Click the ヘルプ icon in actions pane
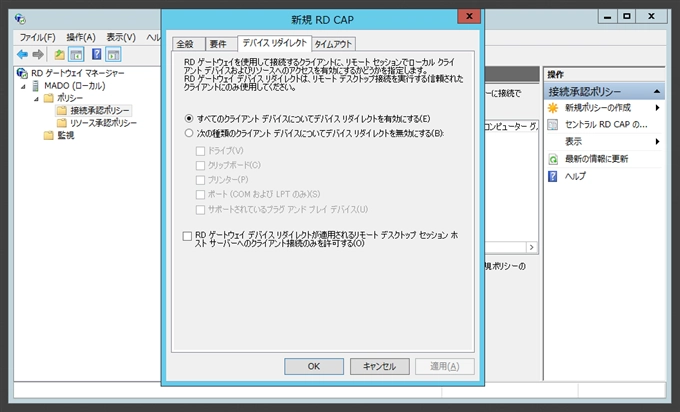 [x=553, y=177]
